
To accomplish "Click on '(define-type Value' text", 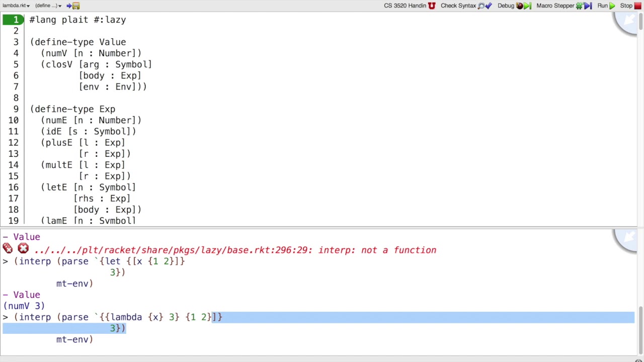I will 78,42.
